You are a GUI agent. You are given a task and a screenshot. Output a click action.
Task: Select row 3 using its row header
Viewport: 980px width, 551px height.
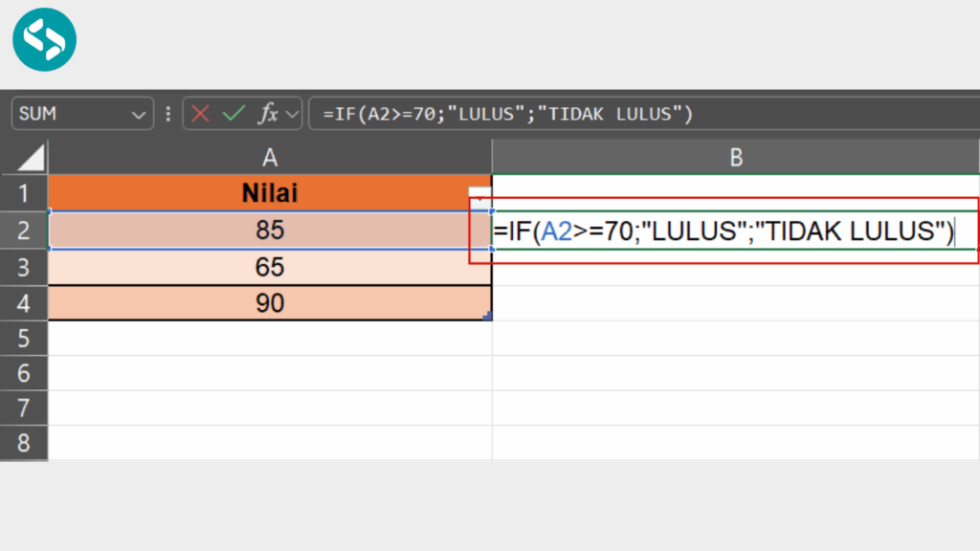pyautogui.click(x=24, y=266)
